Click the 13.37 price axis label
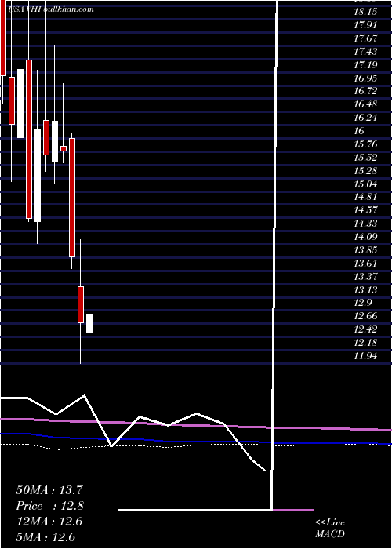The height and width of the screenshot is (549, 392). [x=365, y=277]
